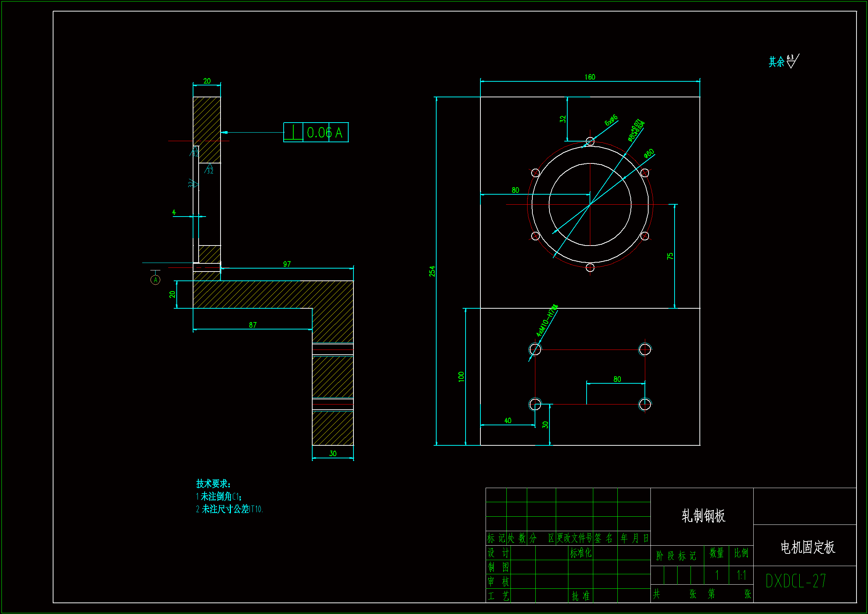
Task: Select the 技术要求 heading text
Action: click(x=213, y=484)
